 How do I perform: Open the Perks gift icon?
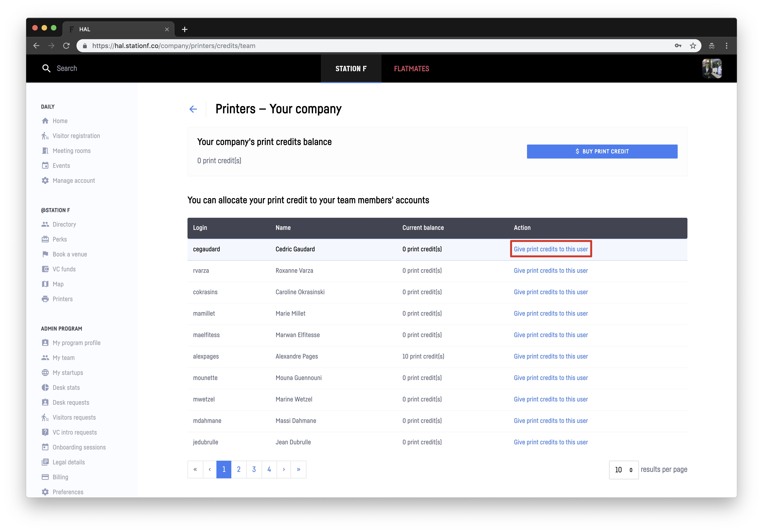coord(45,239)
